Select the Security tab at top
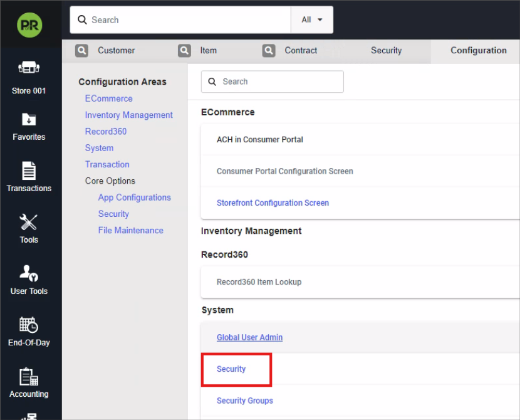Viewport: 520px width, 420px height. (x=386, y=51)
